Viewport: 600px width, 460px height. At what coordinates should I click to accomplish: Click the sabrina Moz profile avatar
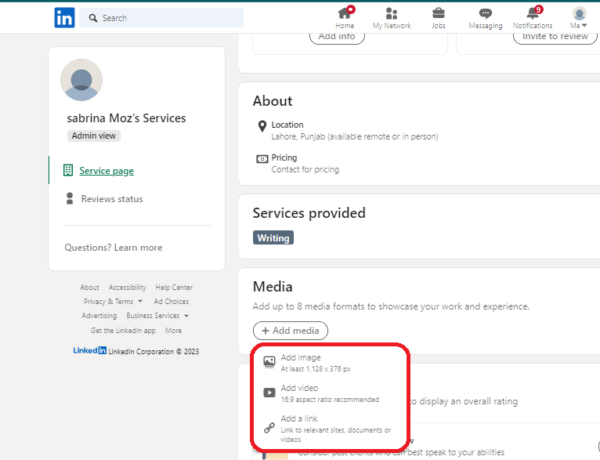pos(81,80)
